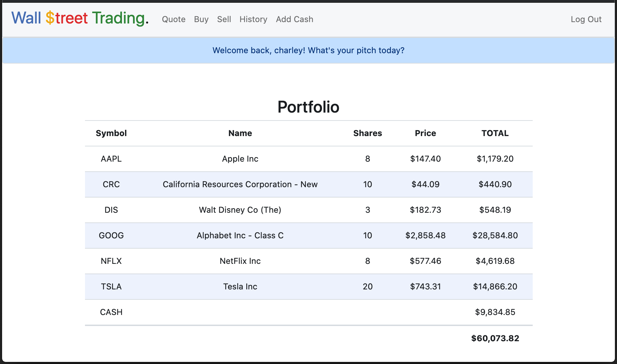
Task: Open the Quote page
Action: 174,19
